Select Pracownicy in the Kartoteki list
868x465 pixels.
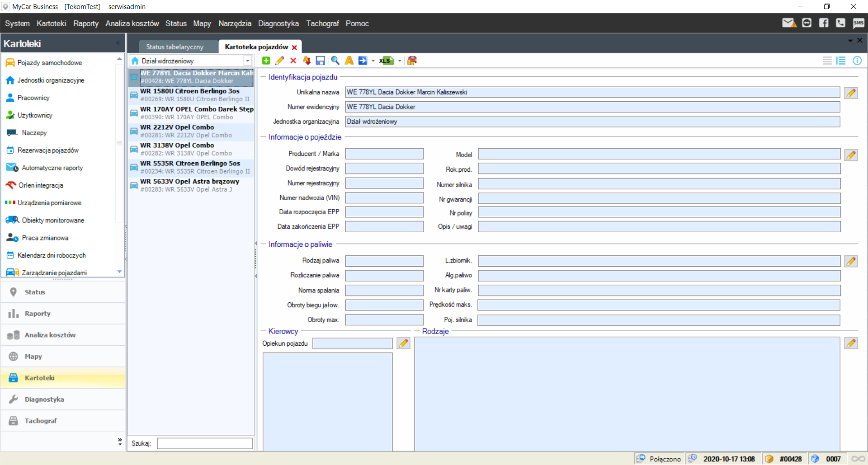[x=33, y=98]
